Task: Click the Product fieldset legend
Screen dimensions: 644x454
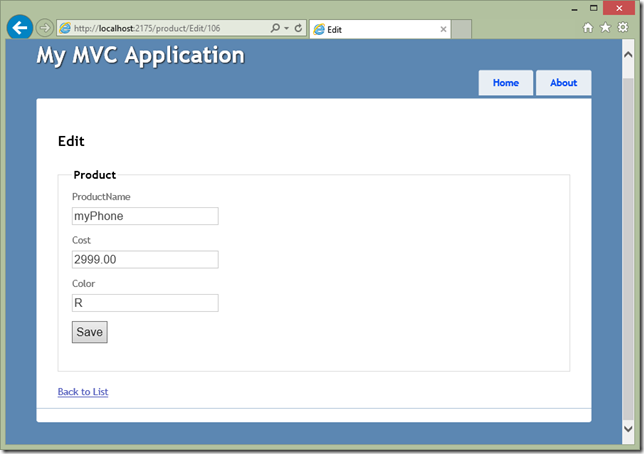Action: [94, 175]
